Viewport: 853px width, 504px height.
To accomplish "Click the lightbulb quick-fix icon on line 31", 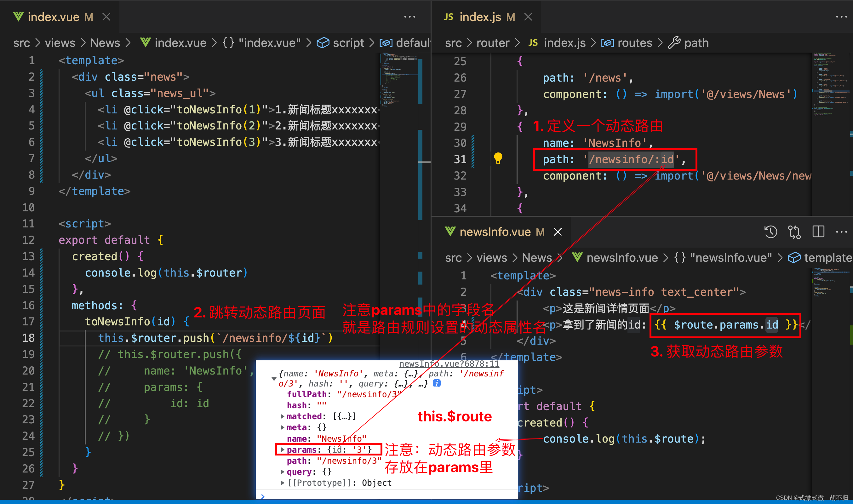I will click(x=498, y=158).
